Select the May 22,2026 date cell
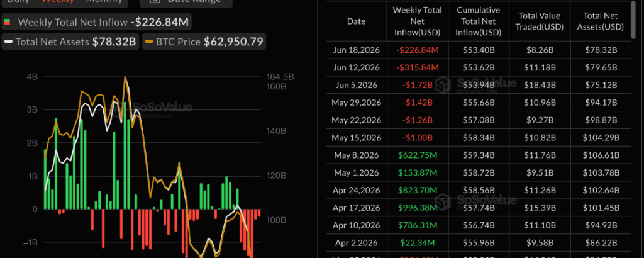This screenshot has width=644, height=258. pos(357,120)
